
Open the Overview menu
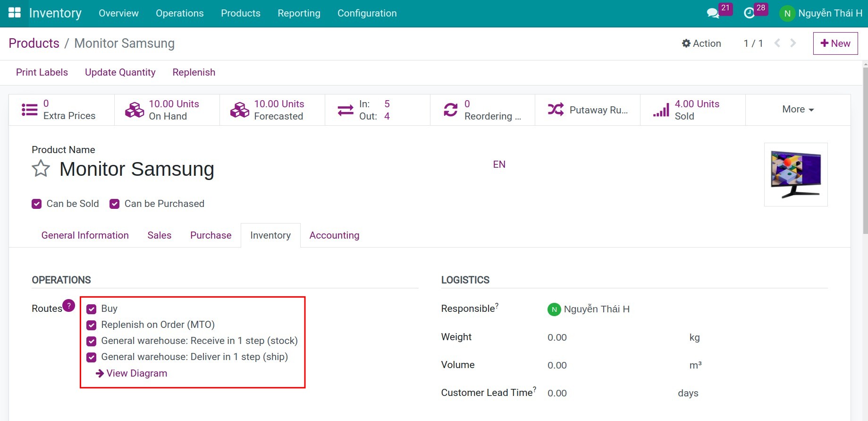118,13
